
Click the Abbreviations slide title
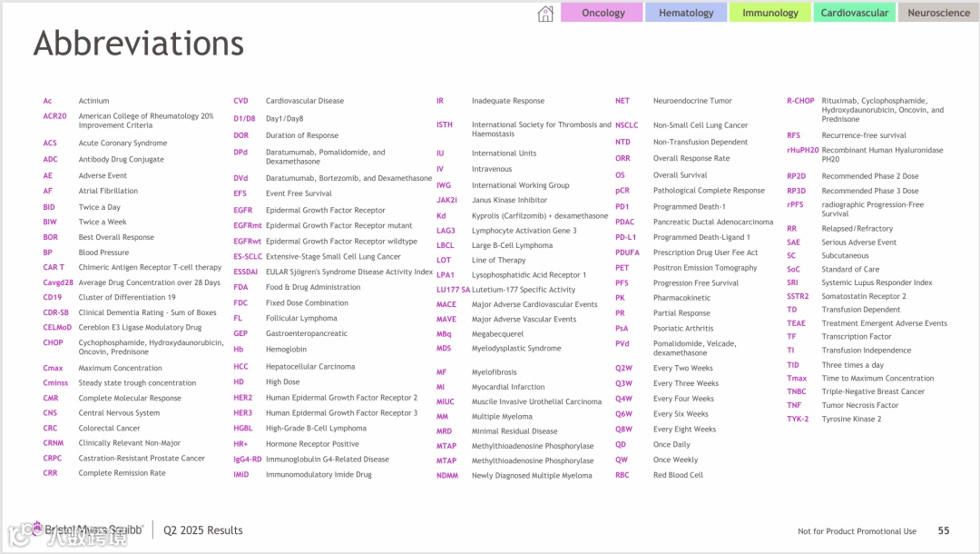pos(139,44)
